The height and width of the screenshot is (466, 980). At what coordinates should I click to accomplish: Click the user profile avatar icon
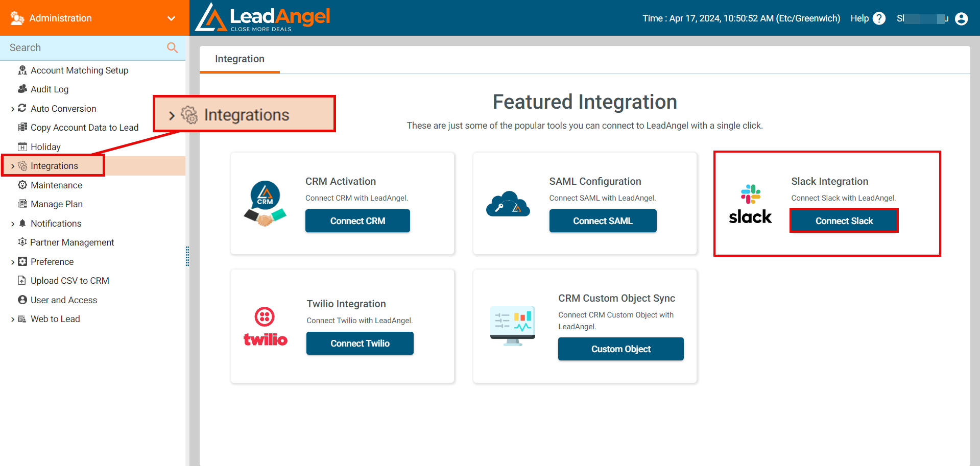tap(961, 18)
